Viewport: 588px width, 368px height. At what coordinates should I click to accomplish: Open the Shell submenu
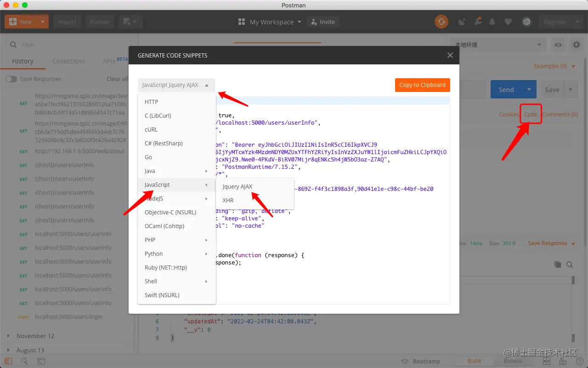[177, 282]
